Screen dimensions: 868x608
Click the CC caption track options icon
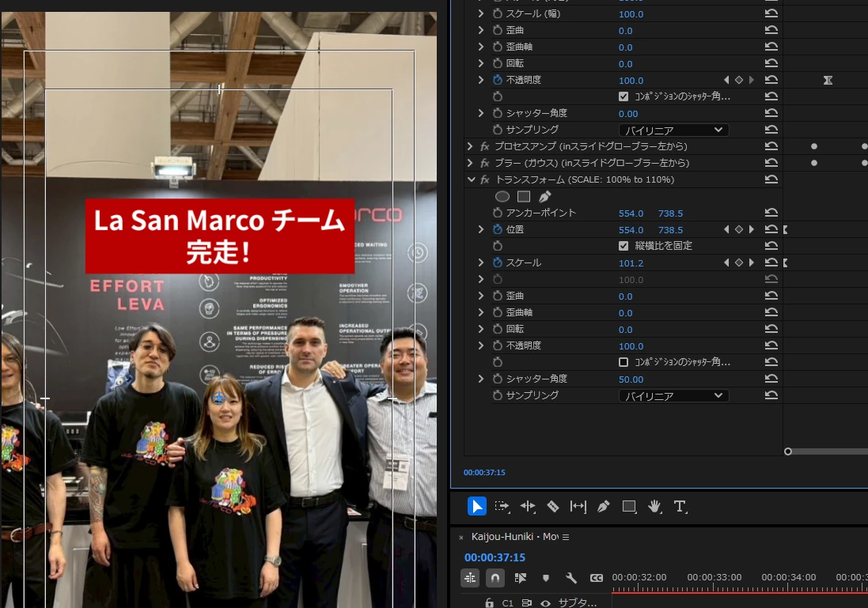pos(596,578)
